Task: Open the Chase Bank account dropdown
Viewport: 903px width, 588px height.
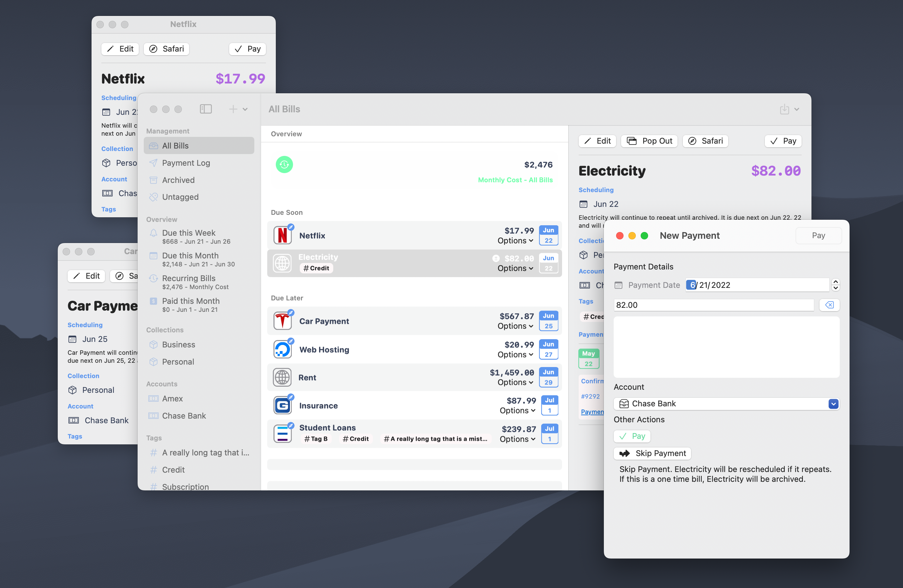Action: pyautogui.click(x=833, y=403)
